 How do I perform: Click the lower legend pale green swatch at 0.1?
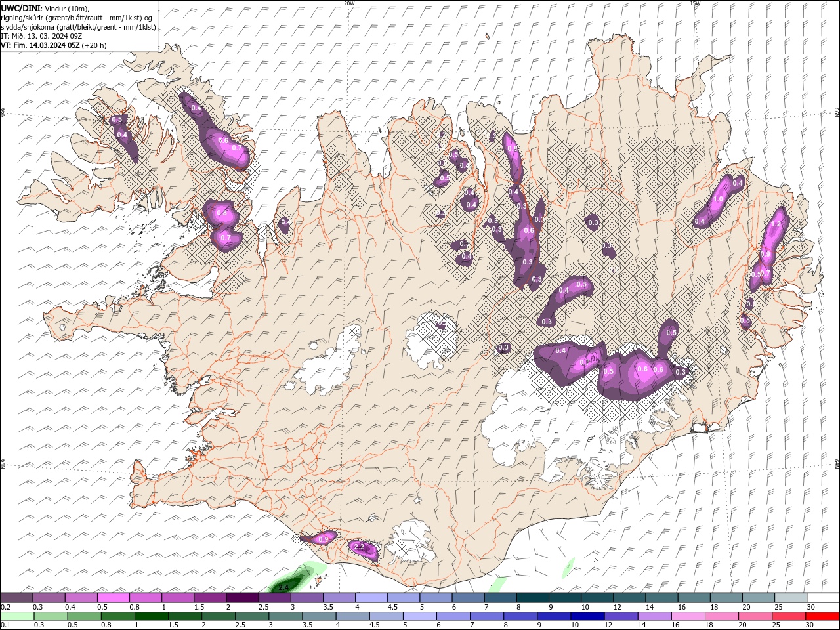point(17,616)
